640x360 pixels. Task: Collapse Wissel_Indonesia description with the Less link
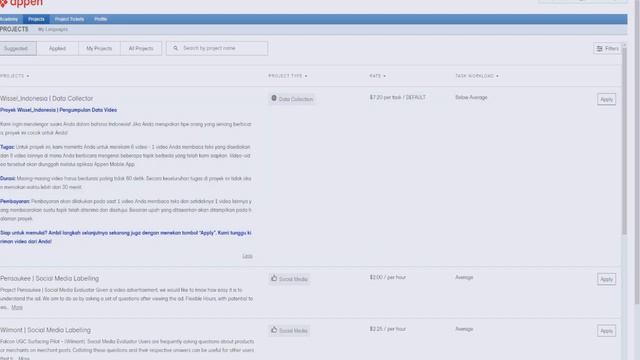[x=247, y=256]
